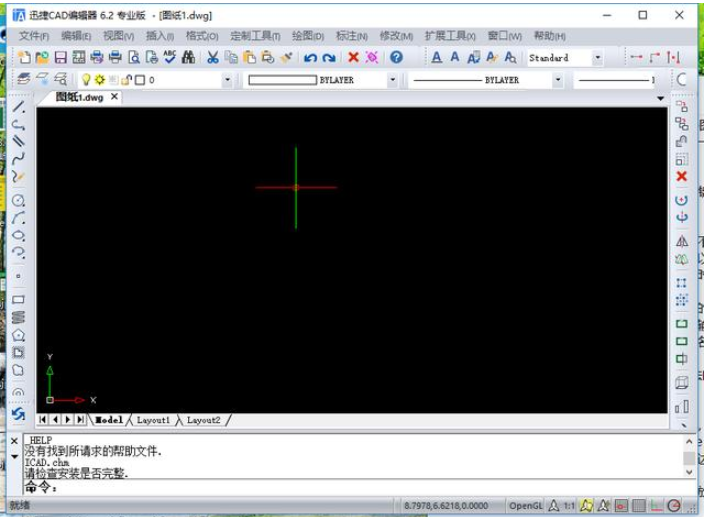Open print preview magnifier page icon
This screenshot has width=706, height=517.
134,57
